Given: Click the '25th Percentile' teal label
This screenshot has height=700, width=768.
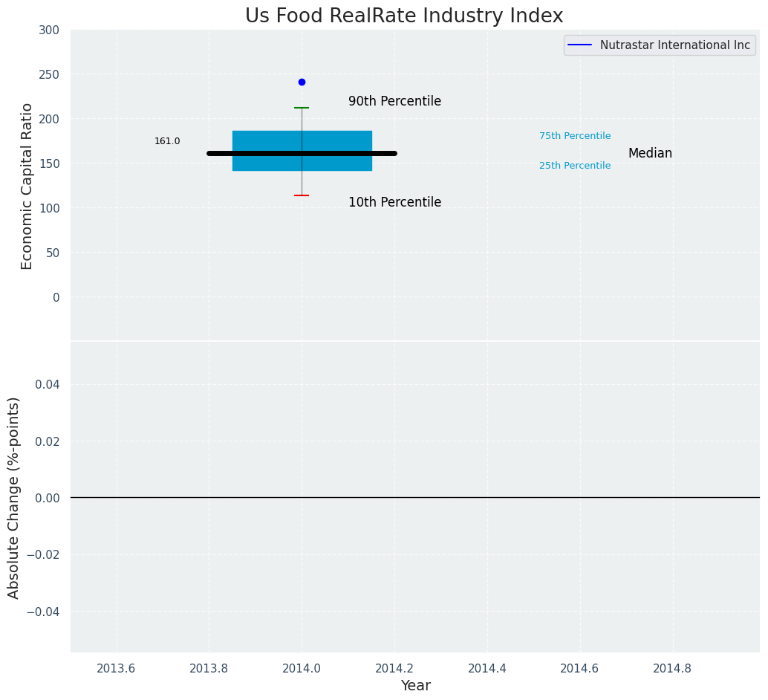Looking at the screenshot, I should (x=575, y=166).
